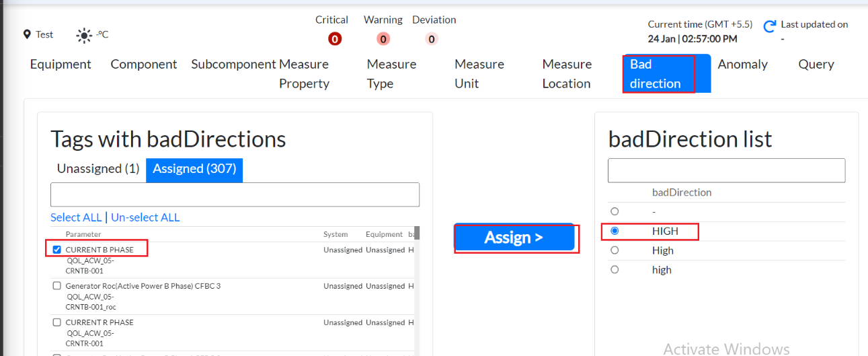The height and width of the screenshot is (356, 868).
Task: Click the location pin icon near Test
Action: 27,34
